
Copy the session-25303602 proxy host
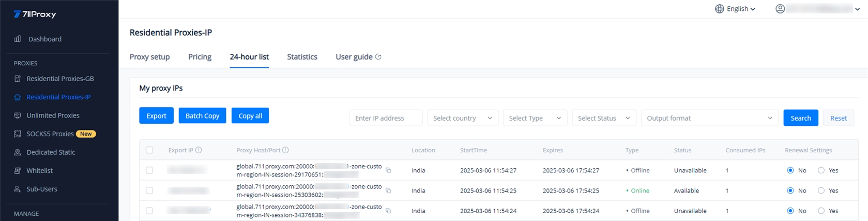388,190
